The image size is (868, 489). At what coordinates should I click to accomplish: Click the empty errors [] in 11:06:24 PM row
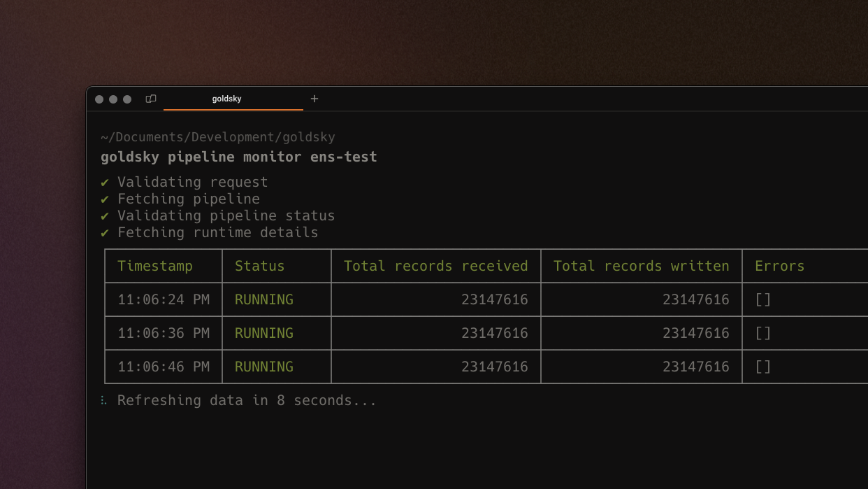(763, 299)
